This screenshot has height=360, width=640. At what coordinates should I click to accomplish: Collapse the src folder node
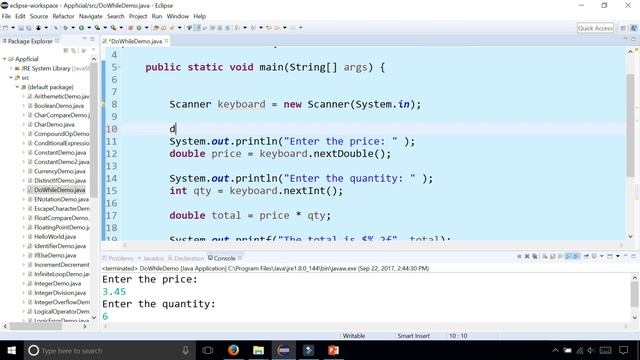11,78
